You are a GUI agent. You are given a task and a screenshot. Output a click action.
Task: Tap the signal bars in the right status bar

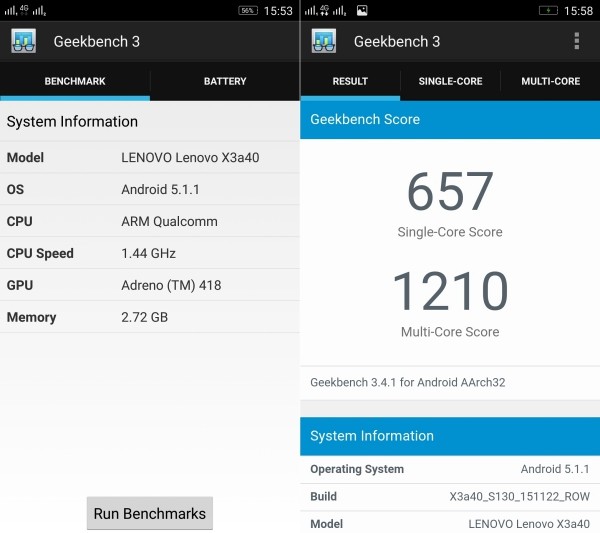coord(325,10)
